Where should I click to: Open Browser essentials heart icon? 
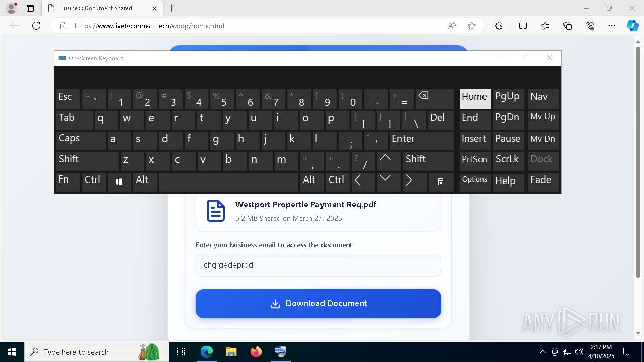point(590,26)
